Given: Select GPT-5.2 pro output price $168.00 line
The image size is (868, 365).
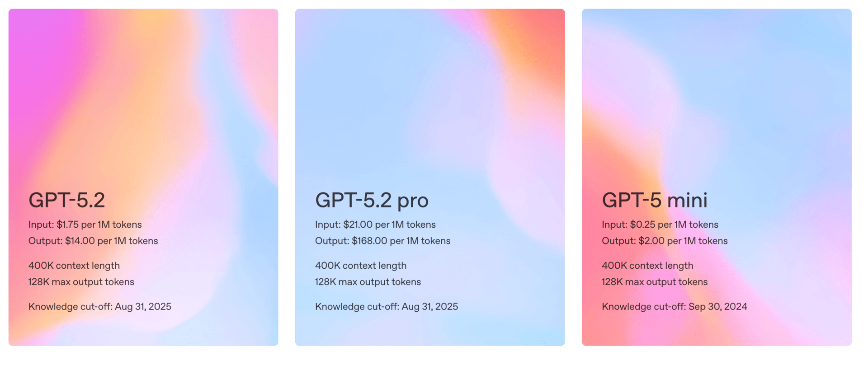Looking at the screenshot, I should point(382,241).
